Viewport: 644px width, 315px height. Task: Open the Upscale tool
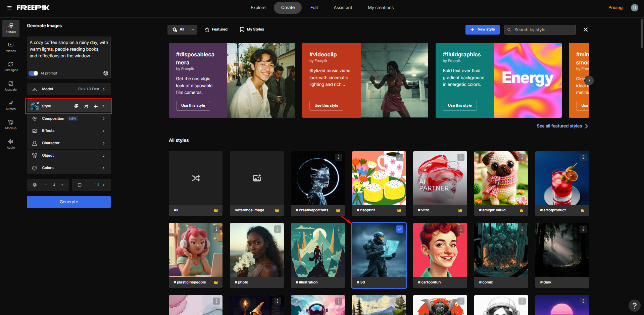11,86
